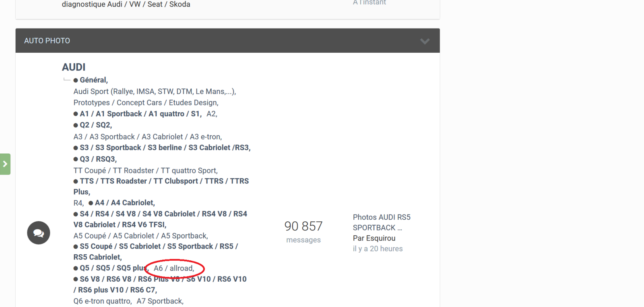
Task: Open the circled A6 / allroad link
Action: [174, 268]
